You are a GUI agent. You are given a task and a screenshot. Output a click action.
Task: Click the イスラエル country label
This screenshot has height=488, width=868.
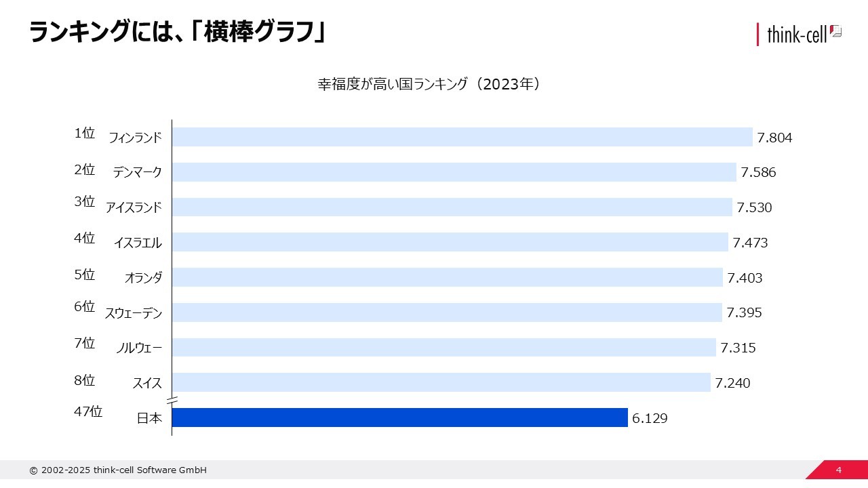[138, 243]
